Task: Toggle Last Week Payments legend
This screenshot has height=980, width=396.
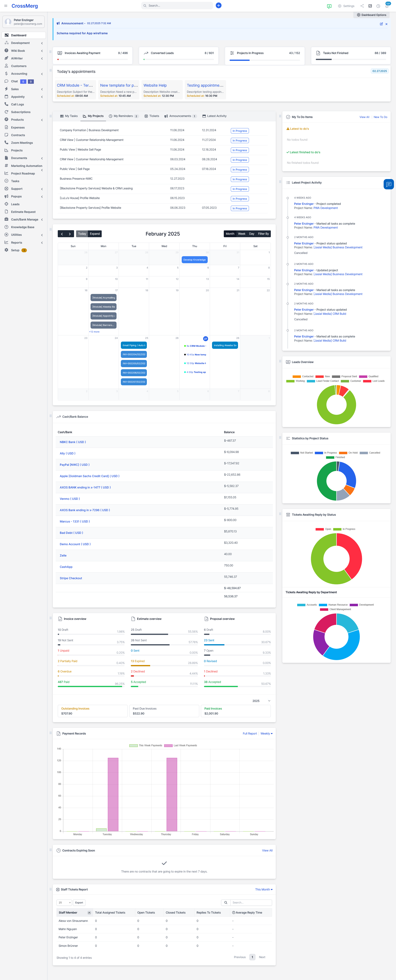Action: [x=181, y=745]
